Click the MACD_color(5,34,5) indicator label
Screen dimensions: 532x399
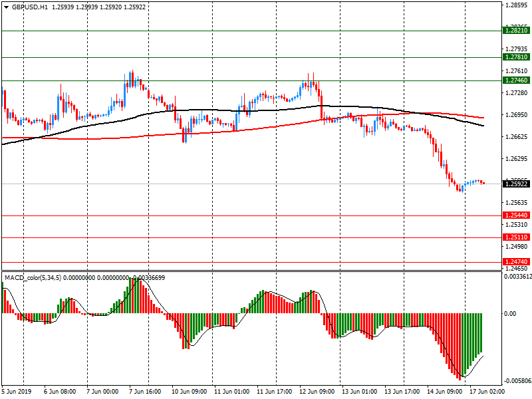[33, 278]
